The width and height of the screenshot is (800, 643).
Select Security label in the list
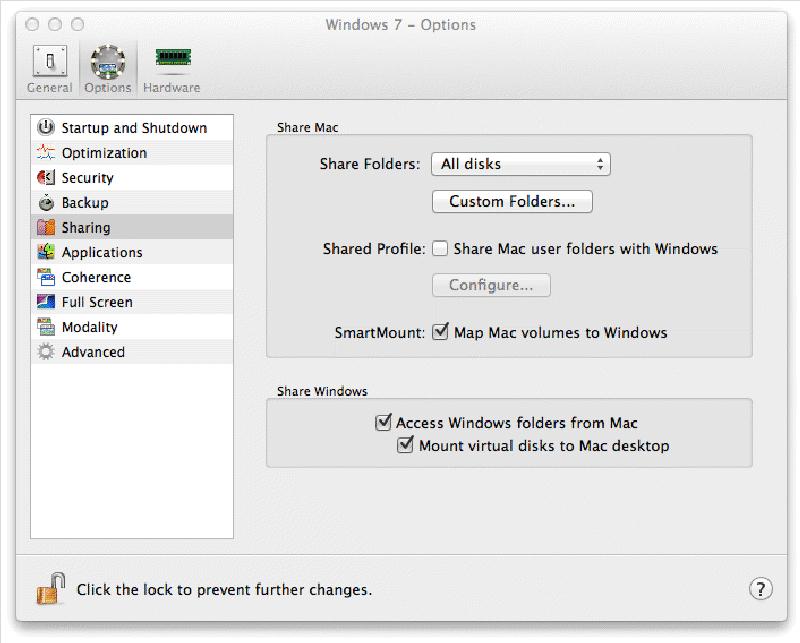pos(87,178)
